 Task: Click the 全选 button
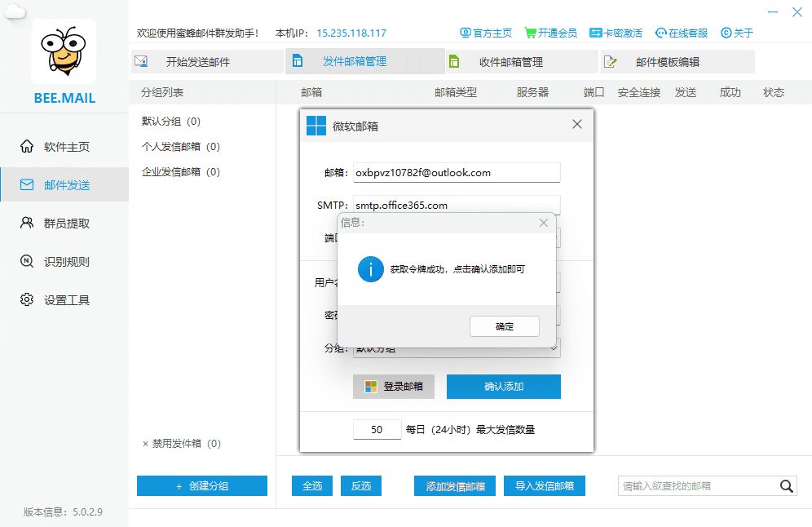click(312, 486)
